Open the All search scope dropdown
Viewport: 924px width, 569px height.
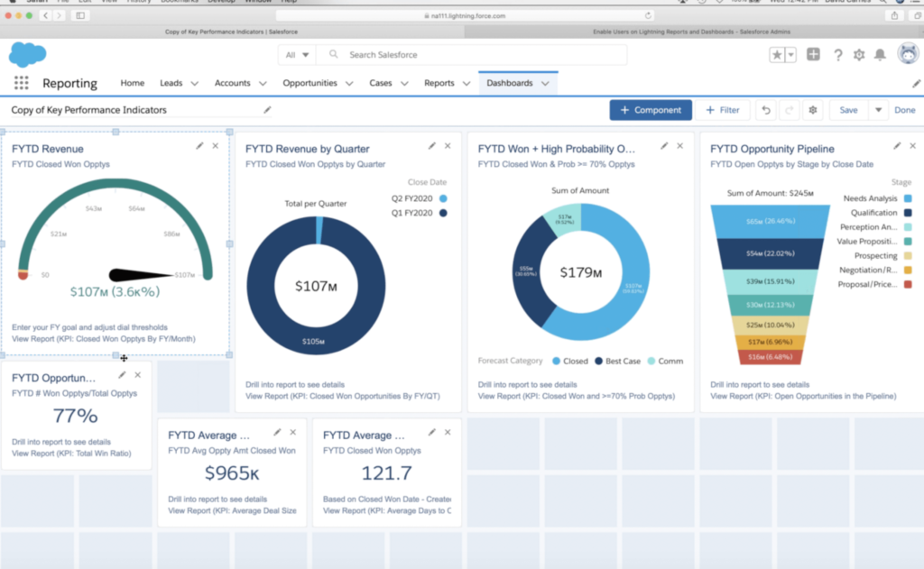click(297, 55)
